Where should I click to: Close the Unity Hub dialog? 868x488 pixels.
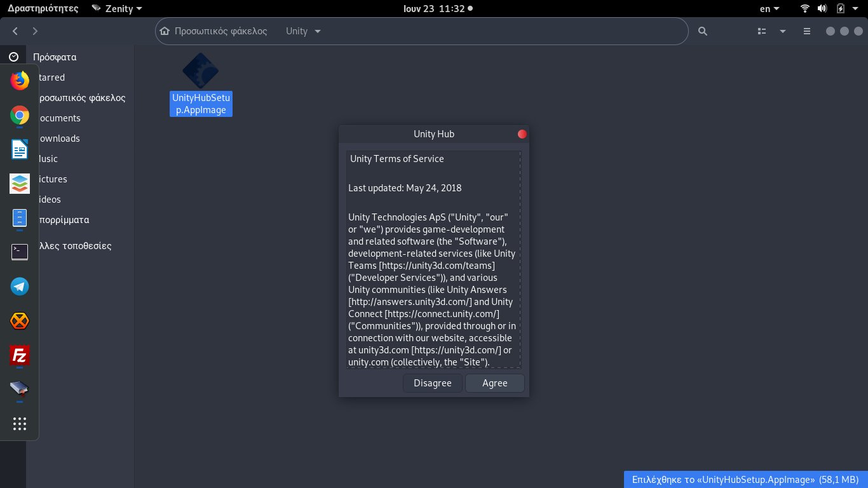click(522, 134)
